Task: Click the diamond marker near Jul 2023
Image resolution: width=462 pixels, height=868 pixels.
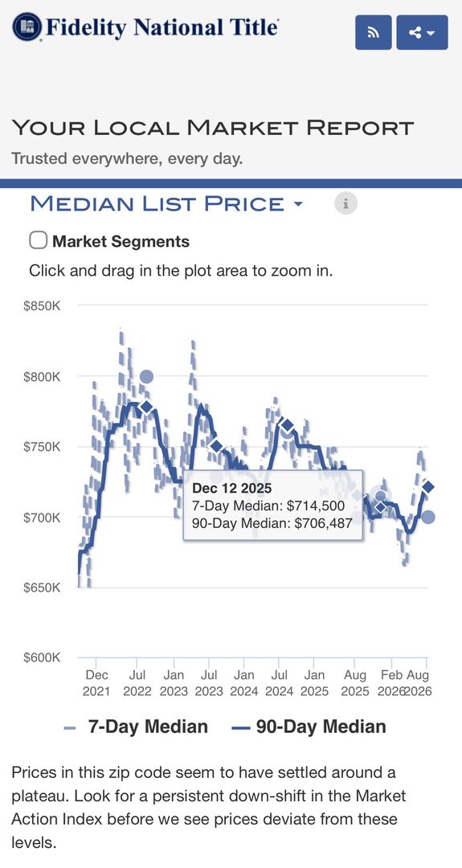Action: 216,445
